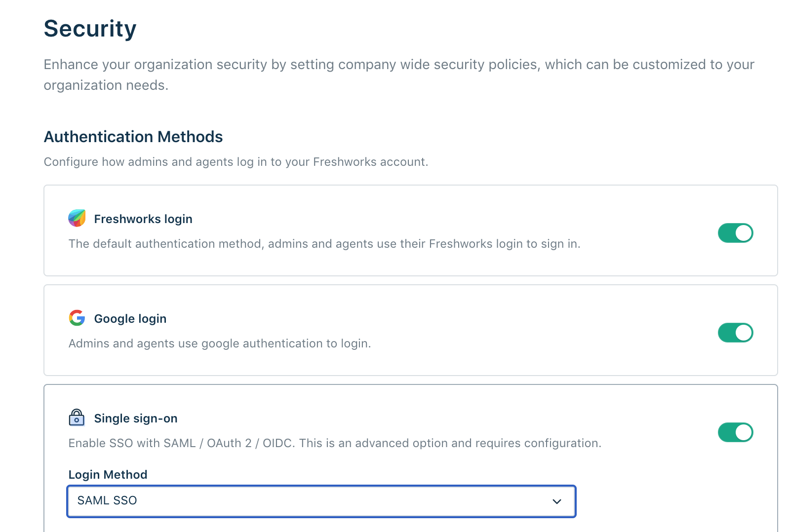This screenshot has height=532, width=790.
Task: Click the google authentication description text
Action: point(220,343)
